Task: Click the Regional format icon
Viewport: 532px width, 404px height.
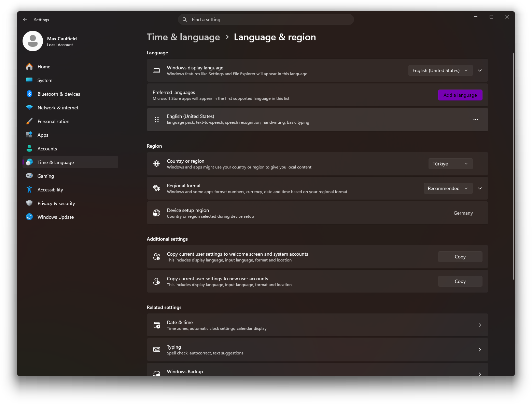Action: [x=157, y=188]
